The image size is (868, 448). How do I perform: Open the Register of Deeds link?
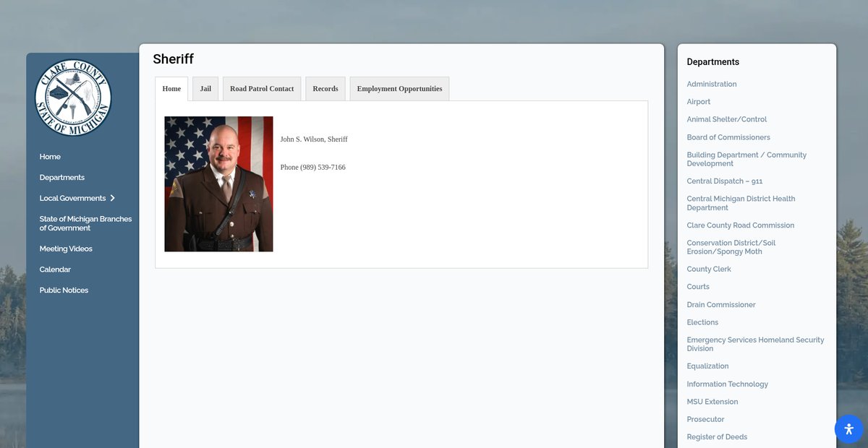pyautogui.click(x=717, y=437)
